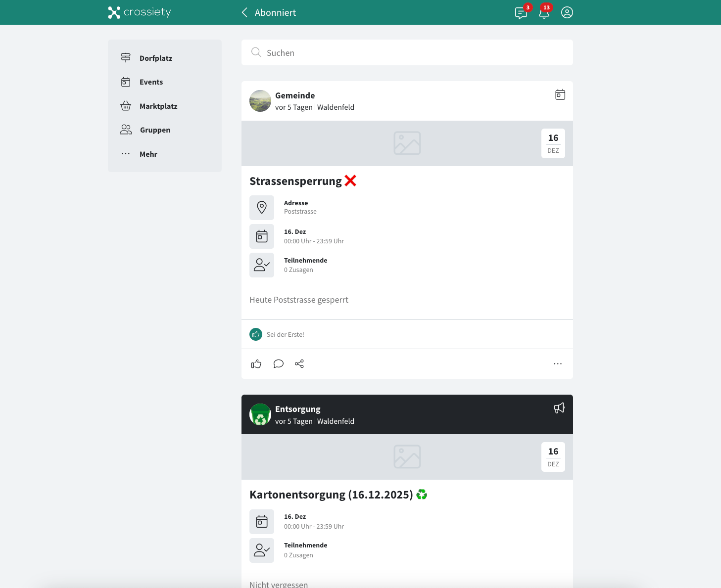Click the Poststrasse location pin icon
The image size is (721, 588).
click(x=262, y=208)
